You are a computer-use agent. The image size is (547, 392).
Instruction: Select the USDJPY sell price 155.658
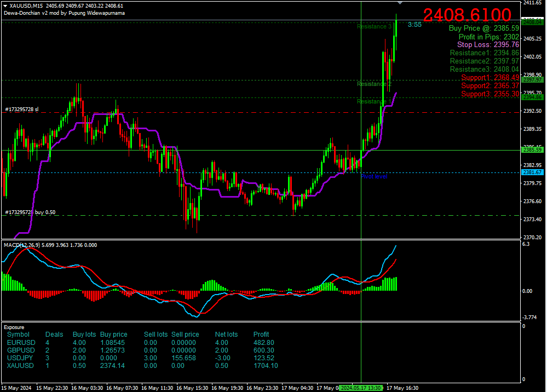click(x=183, y=358)
